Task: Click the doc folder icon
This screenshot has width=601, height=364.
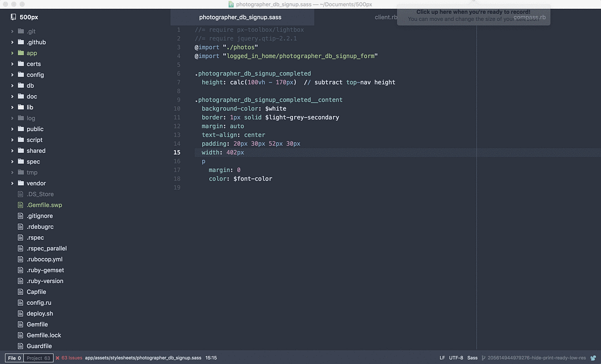Action: 21,96
